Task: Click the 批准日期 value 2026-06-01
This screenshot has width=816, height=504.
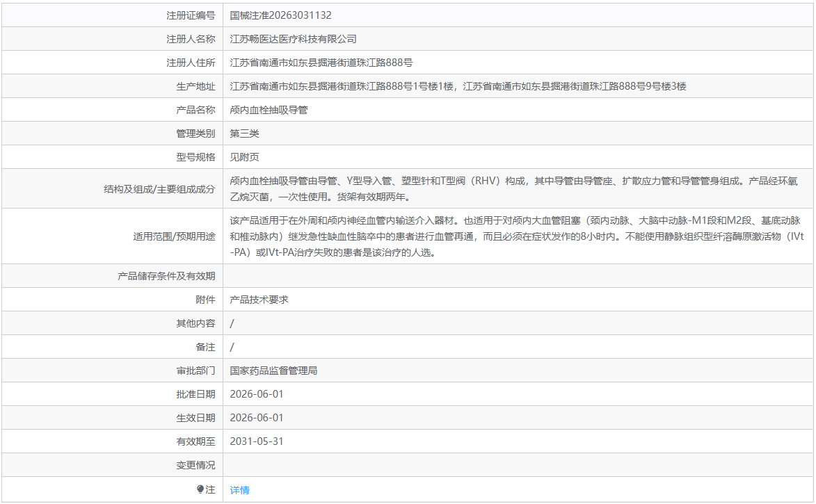Action: (257, 394)
